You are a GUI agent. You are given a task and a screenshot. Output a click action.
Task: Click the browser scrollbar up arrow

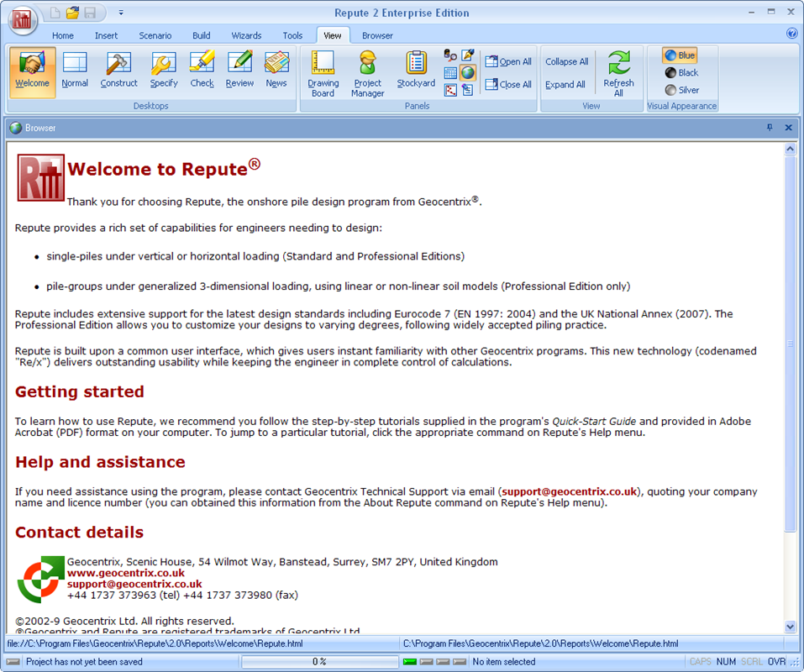(790, 150)
